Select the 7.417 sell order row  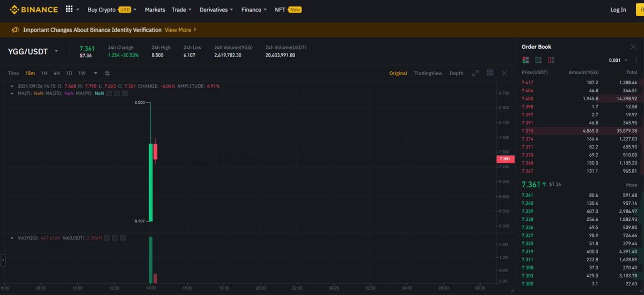(x=580, y=83)
